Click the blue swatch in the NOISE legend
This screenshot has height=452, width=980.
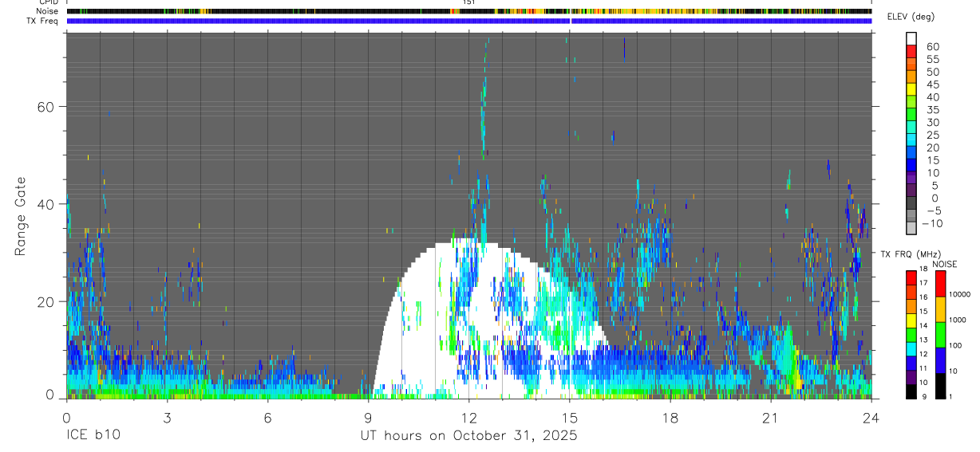coord(940,360)
